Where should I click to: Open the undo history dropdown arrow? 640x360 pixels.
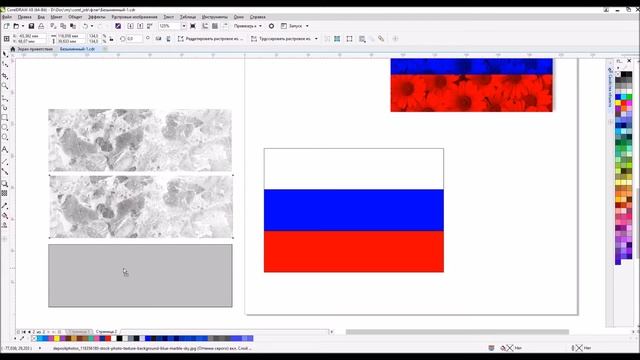click(92, 26)
